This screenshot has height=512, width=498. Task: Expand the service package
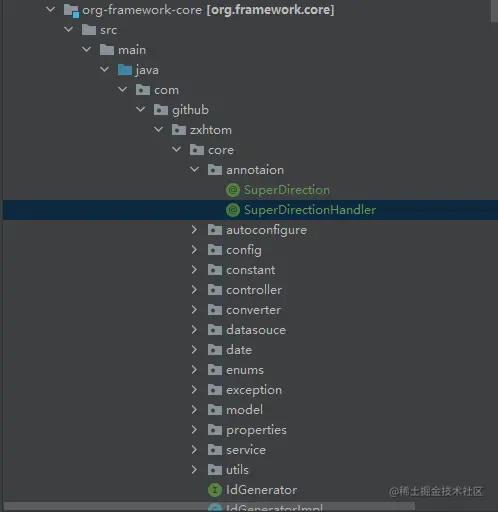point(194,450)
